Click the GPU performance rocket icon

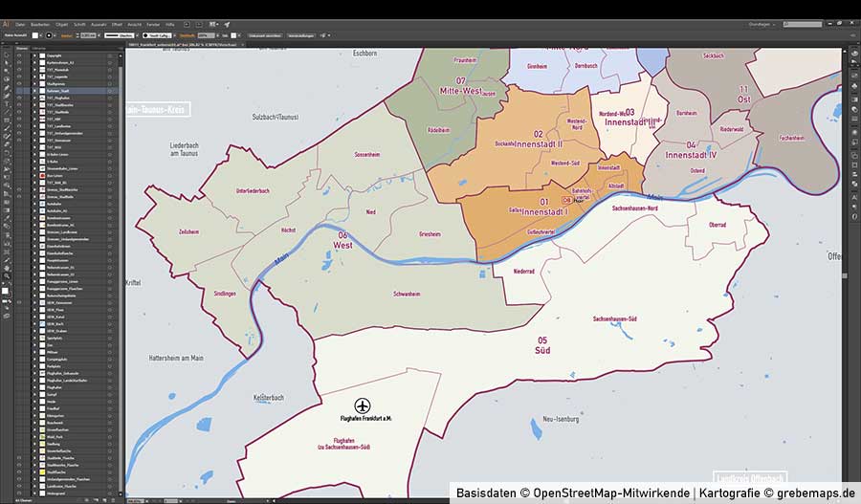coord(227,24)
